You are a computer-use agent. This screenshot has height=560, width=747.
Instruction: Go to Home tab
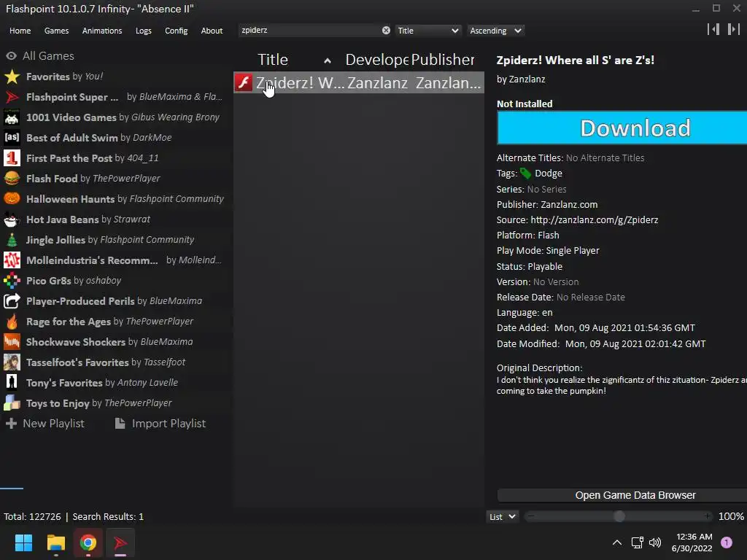tap(20, 31)
